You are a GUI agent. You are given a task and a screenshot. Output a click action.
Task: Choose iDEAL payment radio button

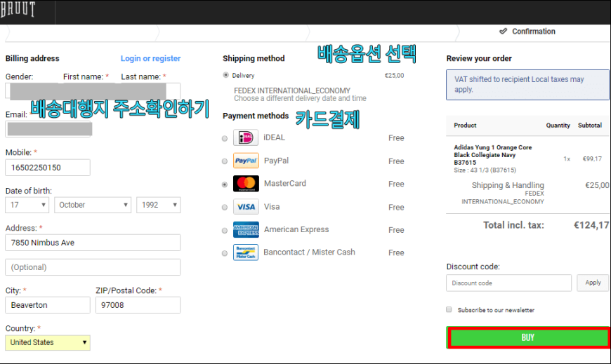(225, 139)
